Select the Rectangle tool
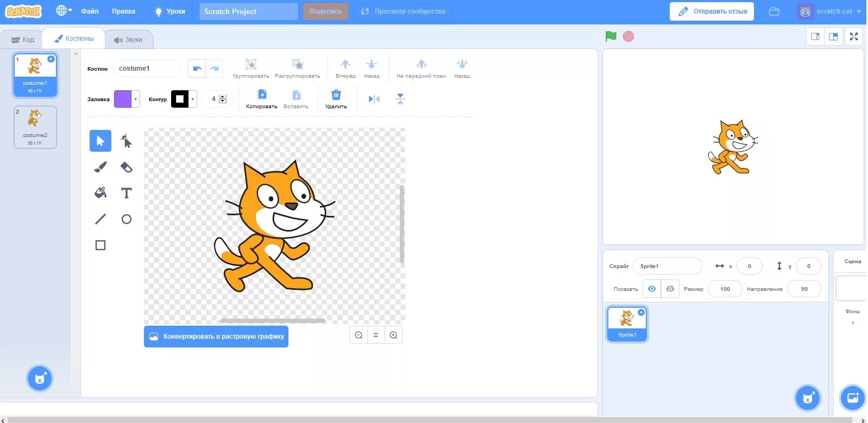The image size is (868, 423). pyautogui.click(x=100, y=245)
